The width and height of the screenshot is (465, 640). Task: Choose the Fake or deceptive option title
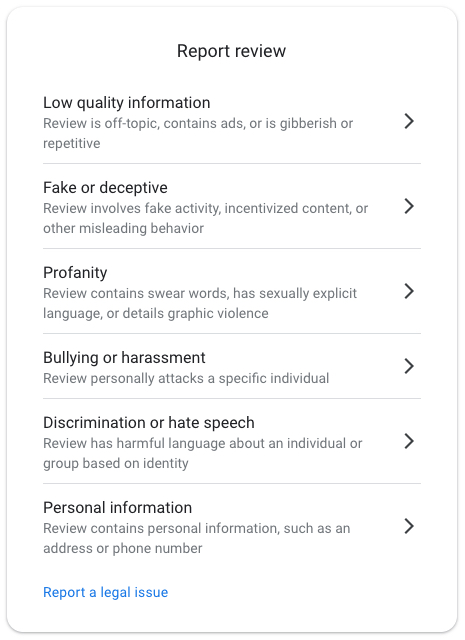105,188
